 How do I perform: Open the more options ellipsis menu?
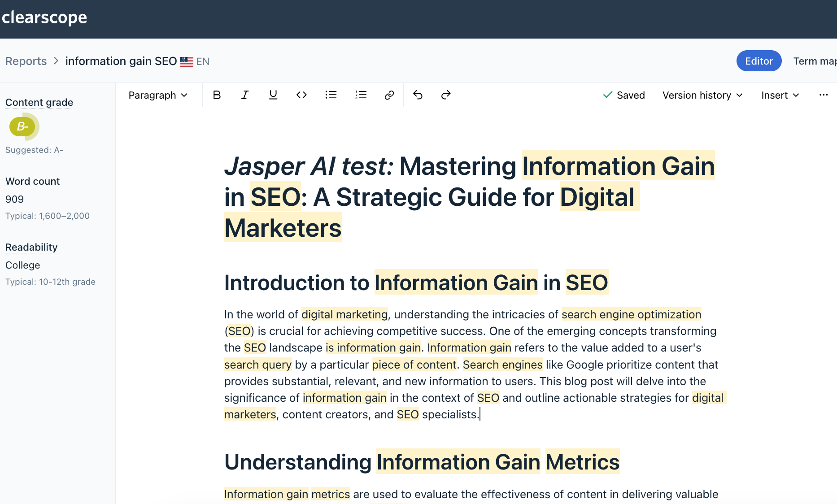[824, 95]
